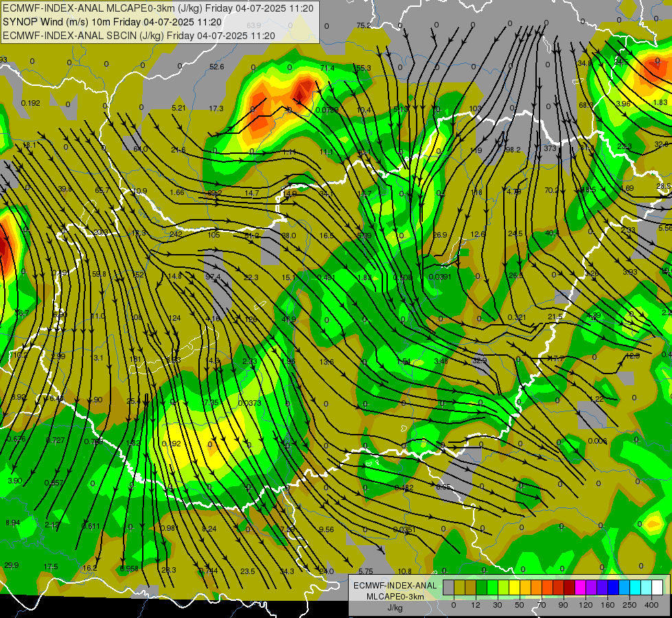The height and width of the screenshot is (618, 672).
Task: Click the legend scale label 30
Action: tap(497, 605)
